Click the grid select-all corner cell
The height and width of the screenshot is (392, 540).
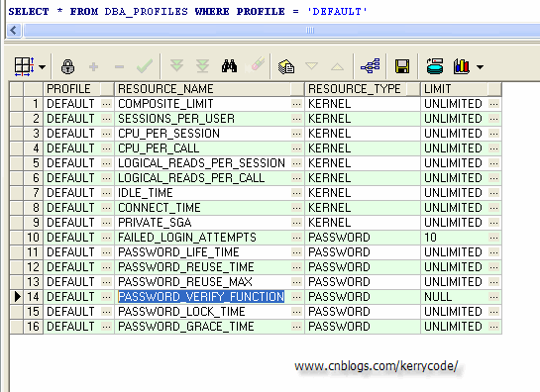[x=16, y=89]
